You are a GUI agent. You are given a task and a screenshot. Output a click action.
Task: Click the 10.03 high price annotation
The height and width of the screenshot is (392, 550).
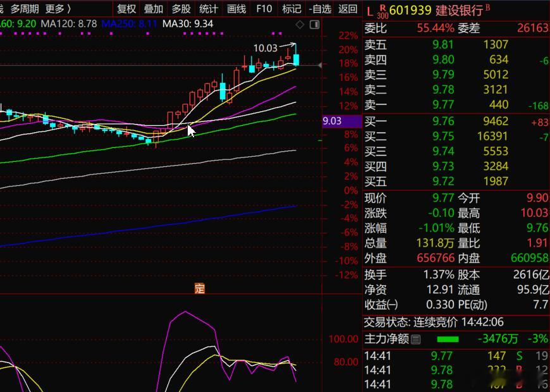pyautogui.click(x=265, y=47)
